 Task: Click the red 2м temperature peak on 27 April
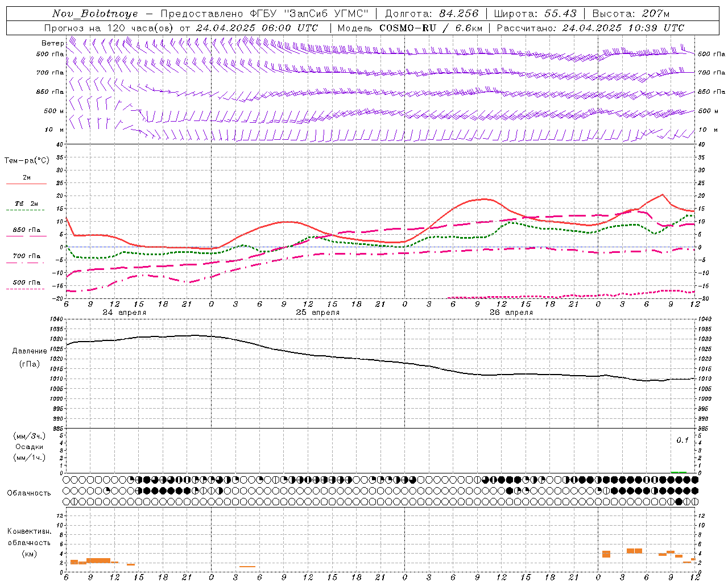point(663,194)
